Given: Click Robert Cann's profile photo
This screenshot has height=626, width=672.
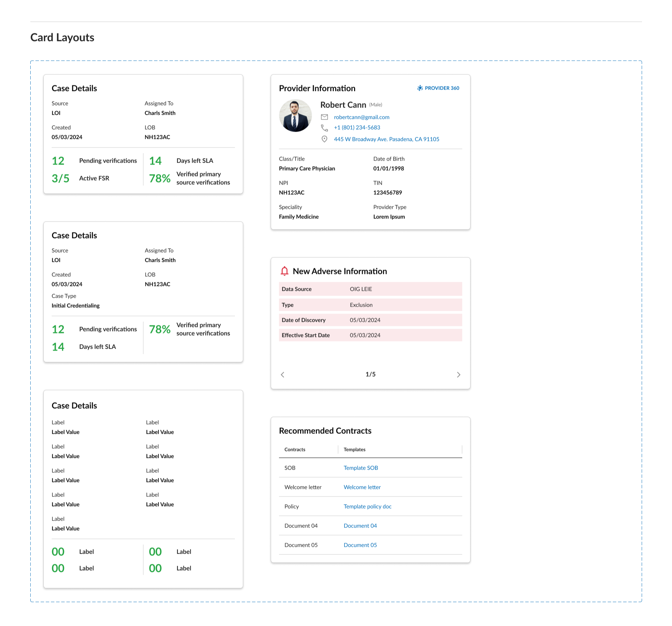Looking at the screenshot, I should point(295,116).
